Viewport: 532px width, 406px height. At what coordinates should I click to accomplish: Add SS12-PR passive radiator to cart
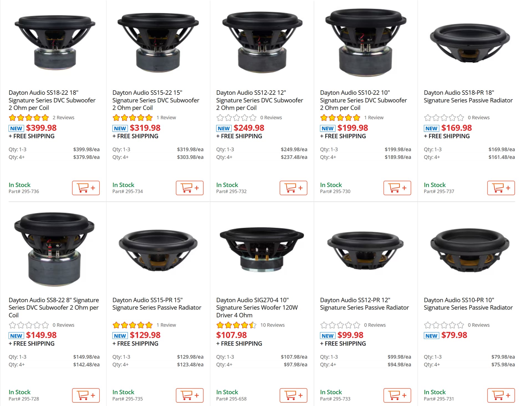(x=397, y=395)
